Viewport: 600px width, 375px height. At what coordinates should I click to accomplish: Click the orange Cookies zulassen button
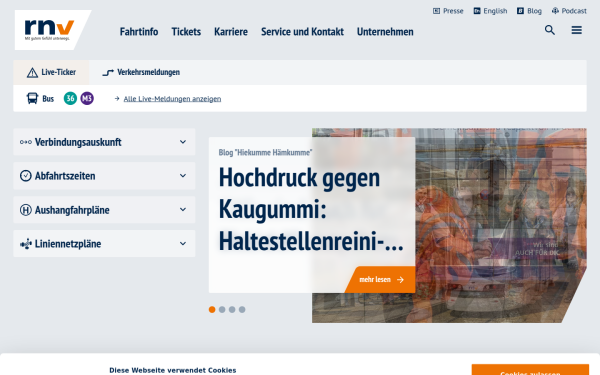point(530,370)
